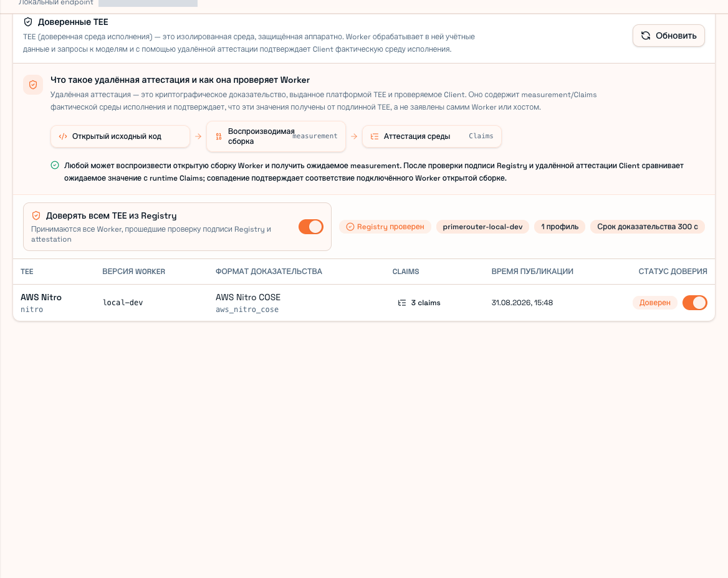This screenshot has width=728, height=578.
Task: Click the shield icon beside remote attestation heading
Action: pyautogui.click(x=33, y=85)
